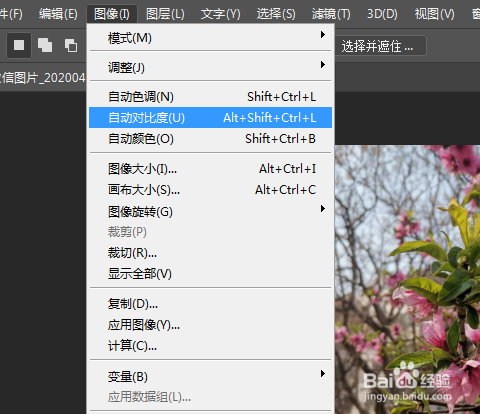Open the 文件(F) menu
The image size is (480, 414).
tap(11, 14)
